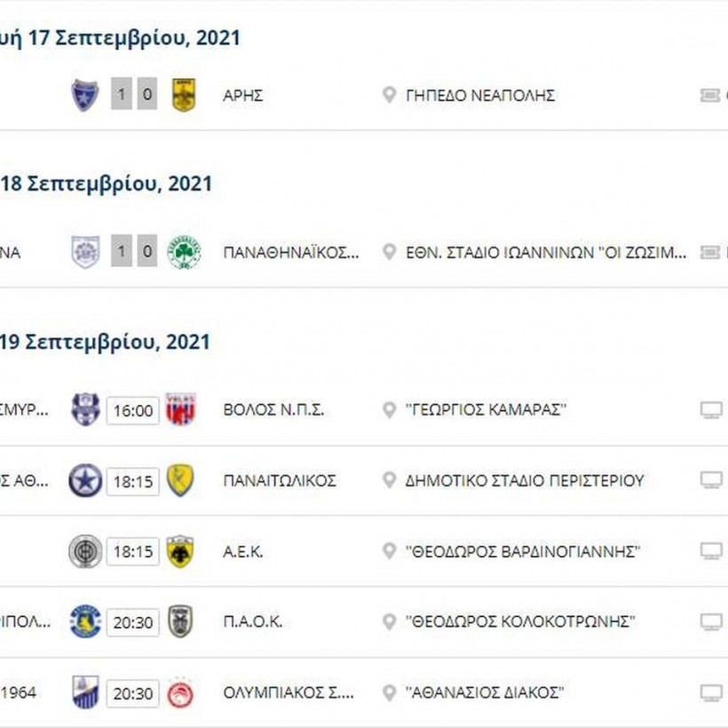Open the 17 Σεπτεμβρίου date header
Image resolution: width=728 pixels, height=728 pixels.
point(120,36)
